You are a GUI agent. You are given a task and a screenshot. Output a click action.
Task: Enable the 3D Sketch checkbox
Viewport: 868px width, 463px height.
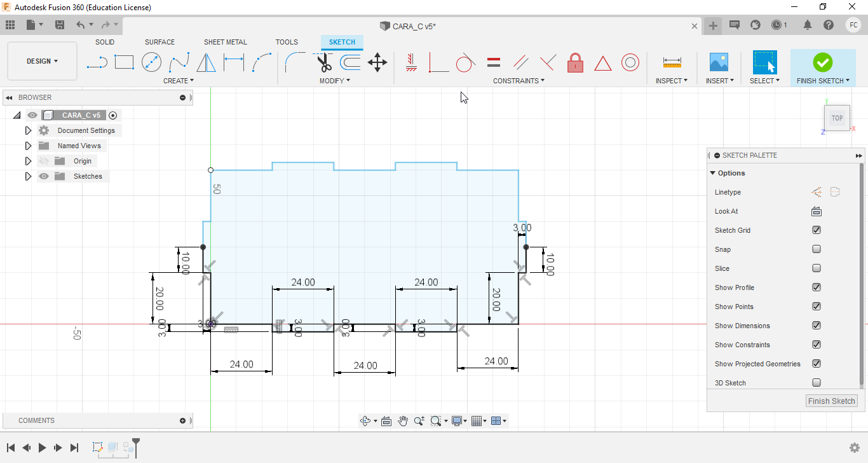coord(817,383)
